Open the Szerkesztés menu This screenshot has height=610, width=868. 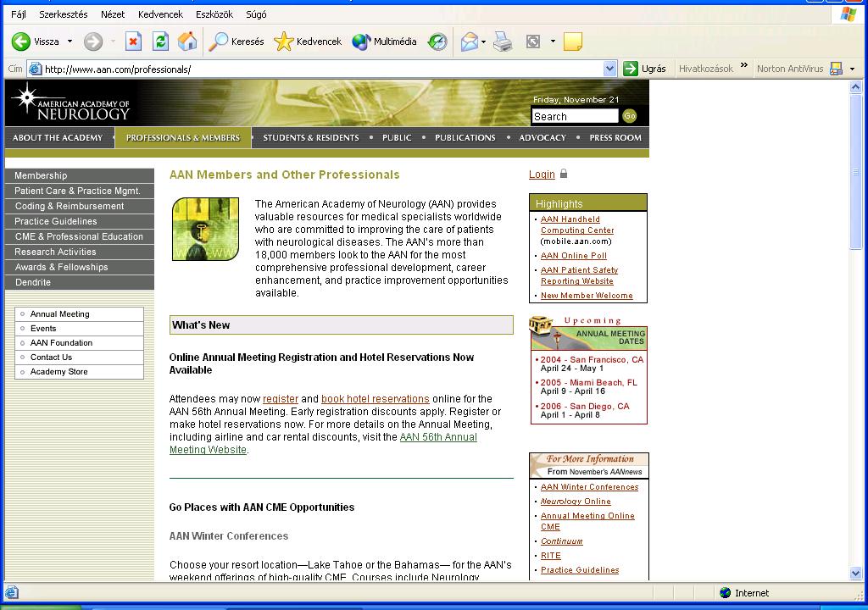click(63, 14)
